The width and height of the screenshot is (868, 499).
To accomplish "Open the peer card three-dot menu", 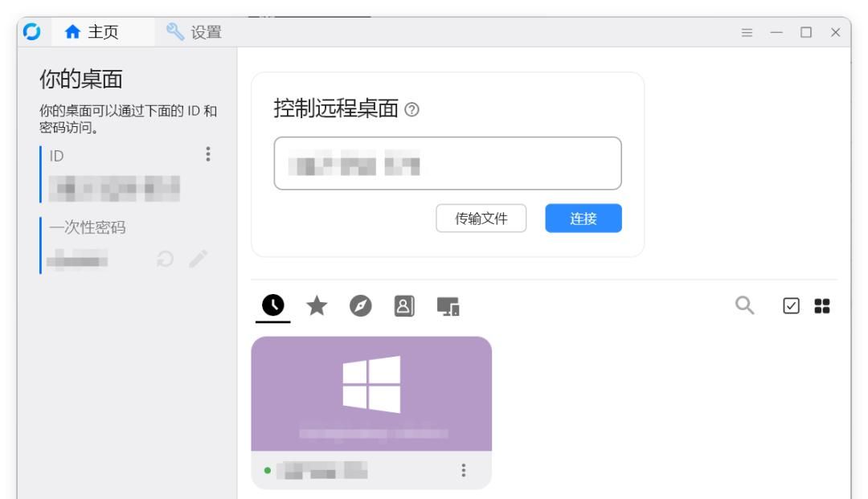I will coord(464,472).
